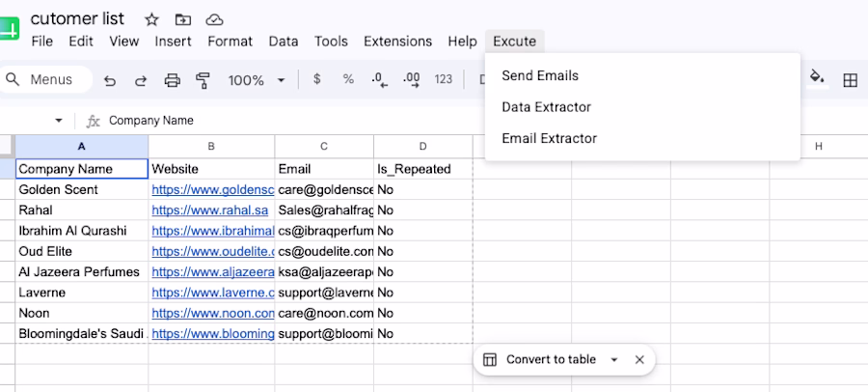Open the zoom 100% dropdown
The height and width of the screenshot is (392, 868).
(x=257, y=80)
